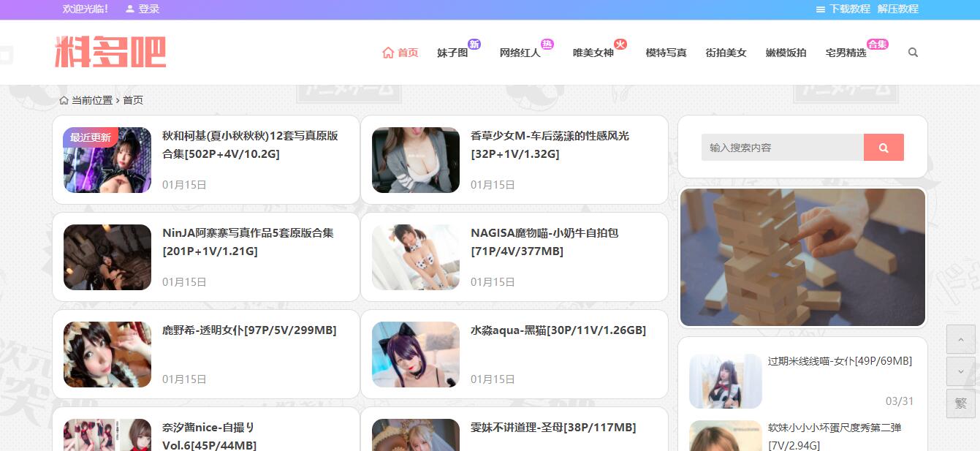Open the 唯美女神 nav item
980x451 pixels.
(x=593, y=53)
